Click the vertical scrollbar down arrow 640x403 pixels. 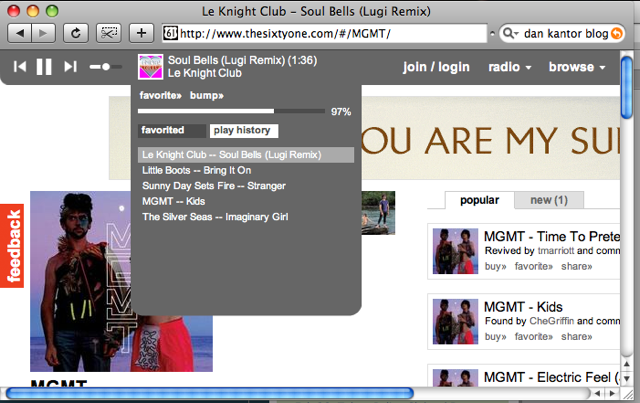627,379
